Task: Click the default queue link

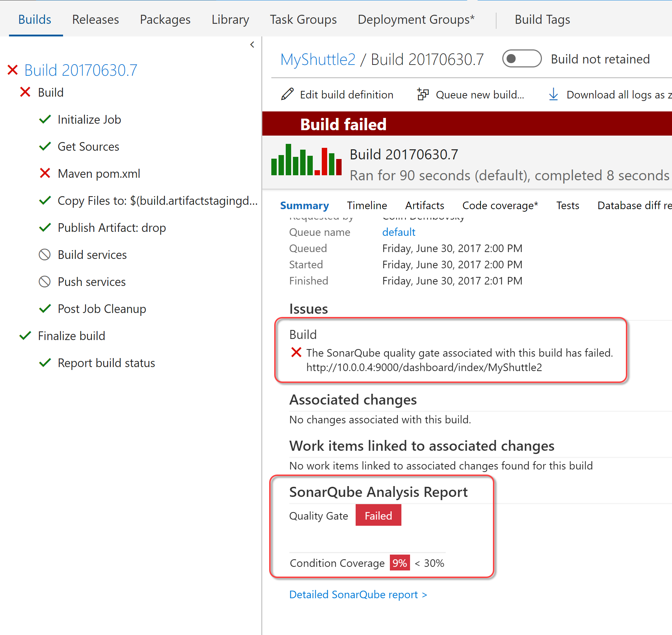Action: 399,232
